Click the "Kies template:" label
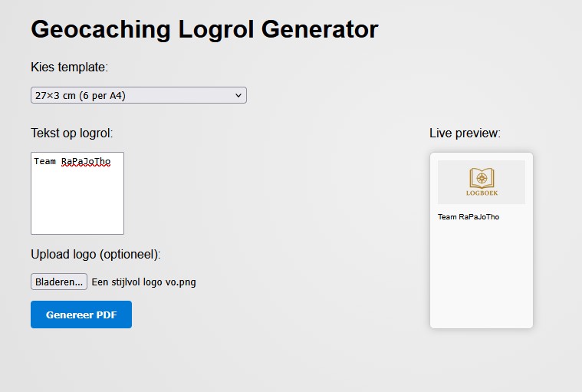 [69, 68]
